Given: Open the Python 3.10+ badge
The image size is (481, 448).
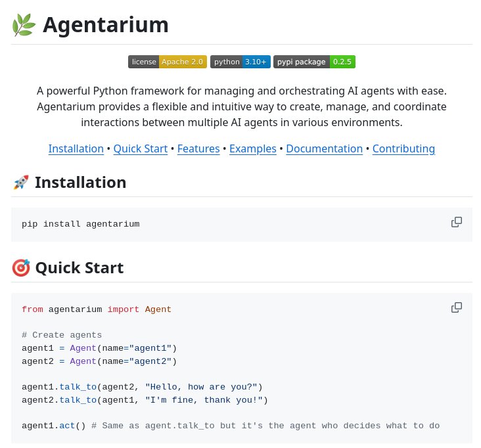Looking at the screenshot, I should 240,62.
